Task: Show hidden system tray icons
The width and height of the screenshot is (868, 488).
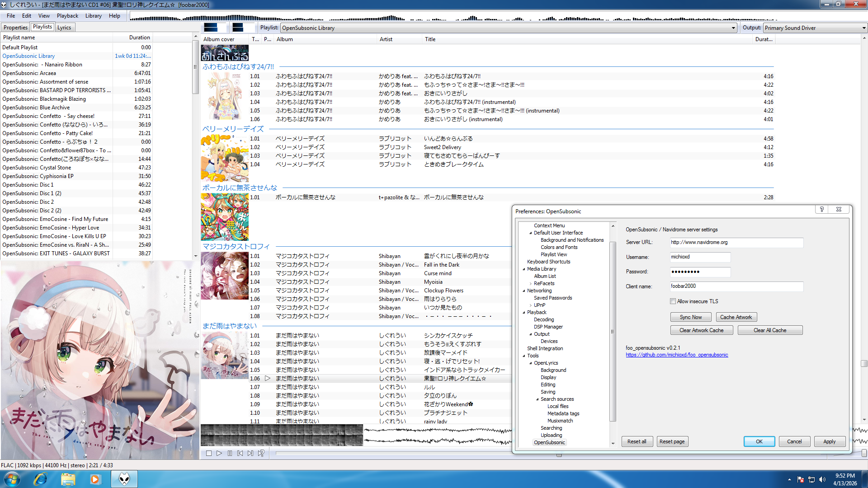Action: click(789, 479)
